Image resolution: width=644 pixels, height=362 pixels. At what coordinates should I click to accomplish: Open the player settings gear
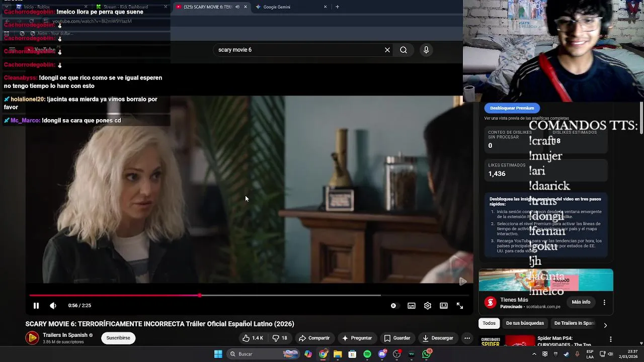(x=428, y=306)
